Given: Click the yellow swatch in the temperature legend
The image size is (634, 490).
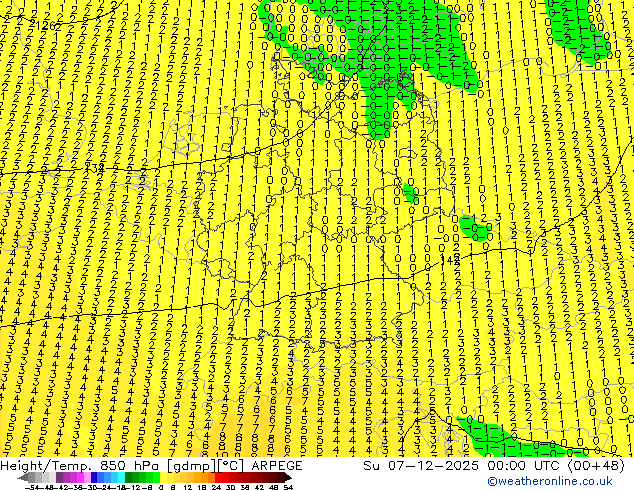Looking at the screenshot, I should [x=163, y=477].
